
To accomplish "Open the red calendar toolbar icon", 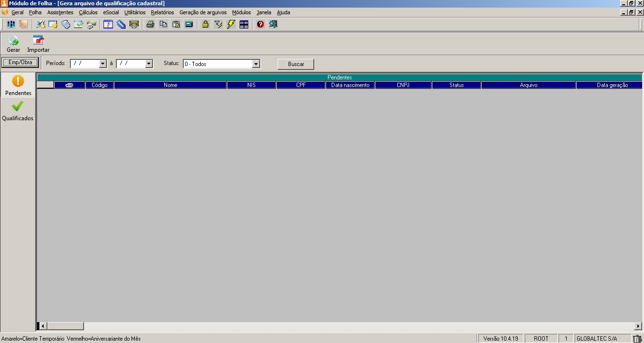I will coord(108,24).
